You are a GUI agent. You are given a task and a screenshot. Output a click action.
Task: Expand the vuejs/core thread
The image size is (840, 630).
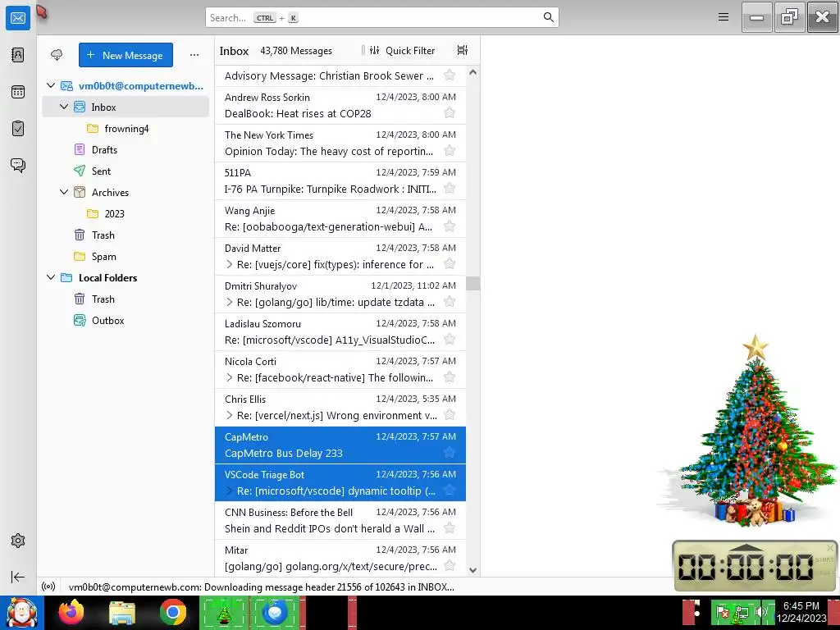(x=230, y=264)
